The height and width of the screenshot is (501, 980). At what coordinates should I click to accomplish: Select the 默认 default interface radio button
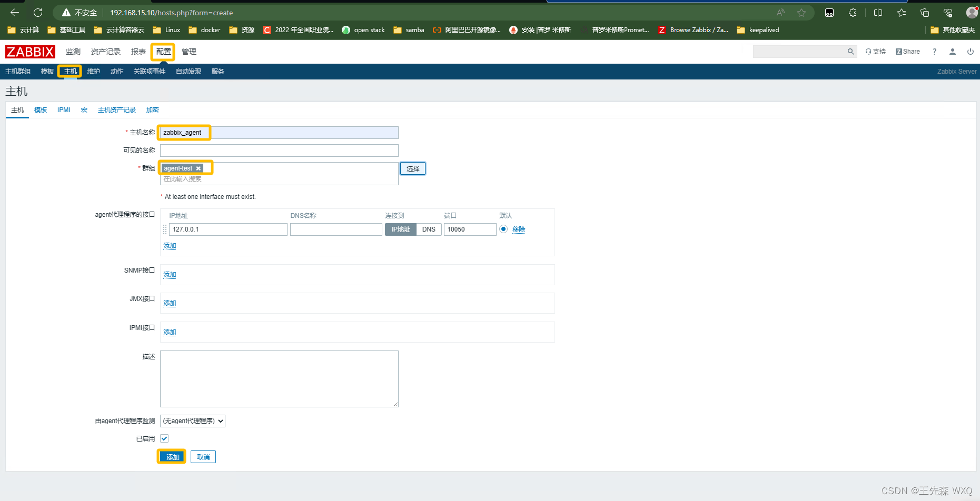click(x=503, y=229)
